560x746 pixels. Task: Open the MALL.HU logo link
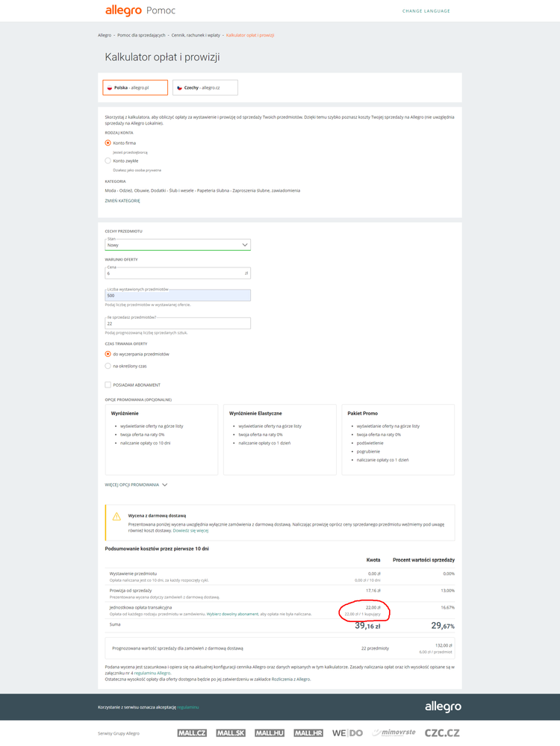[270, 733]
